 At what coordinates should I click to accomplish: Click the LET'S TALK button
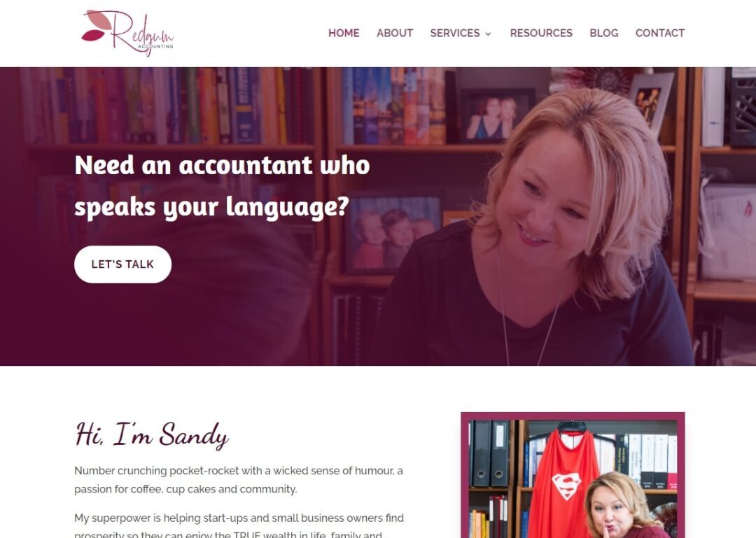click(x=123, y=264)
